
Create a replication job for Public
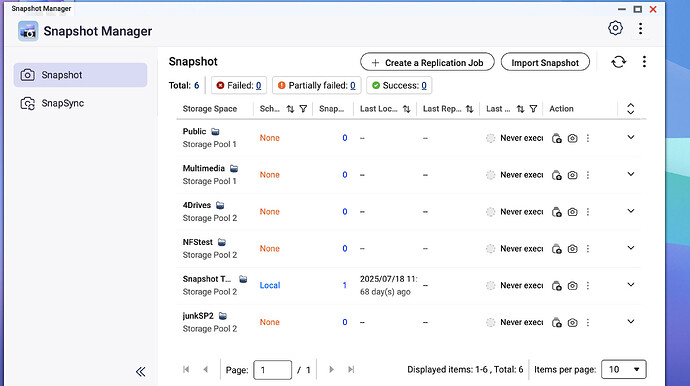point(557,138)
